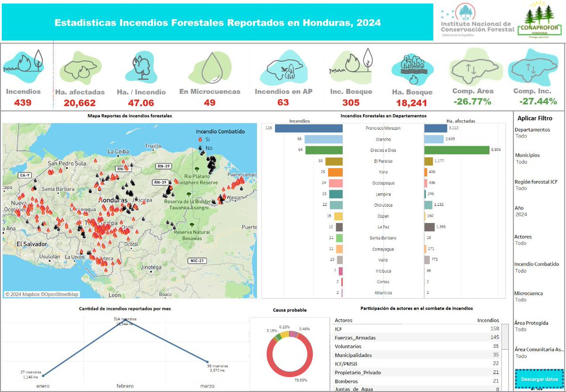
Task: Select Gracias a Dios hectares bar
Action: tap(457, 150)
